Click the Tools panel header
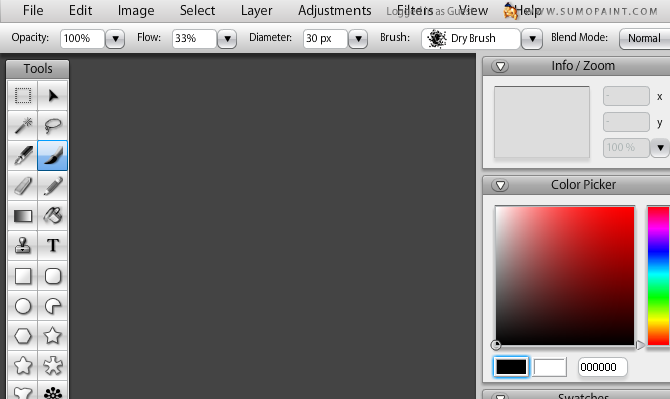This screenshot has height=399, width=670. point(38,69)
